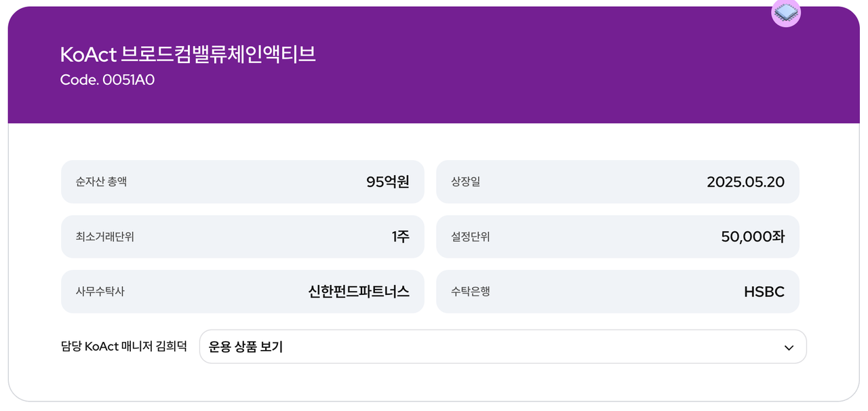This screenshot has height=411, width=868.
Task: Open the 운용 상품 보기 combo box
Action: [502, 347]
